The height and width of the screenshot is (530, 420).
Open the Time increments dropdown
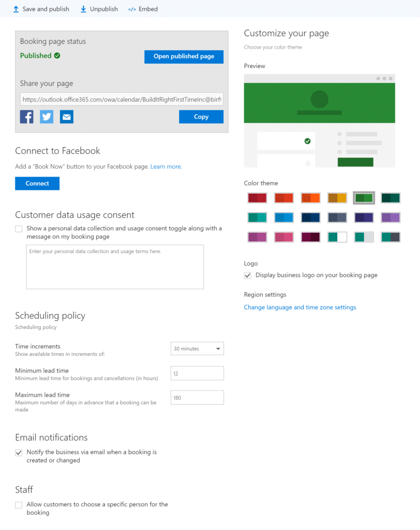[197, 348]
